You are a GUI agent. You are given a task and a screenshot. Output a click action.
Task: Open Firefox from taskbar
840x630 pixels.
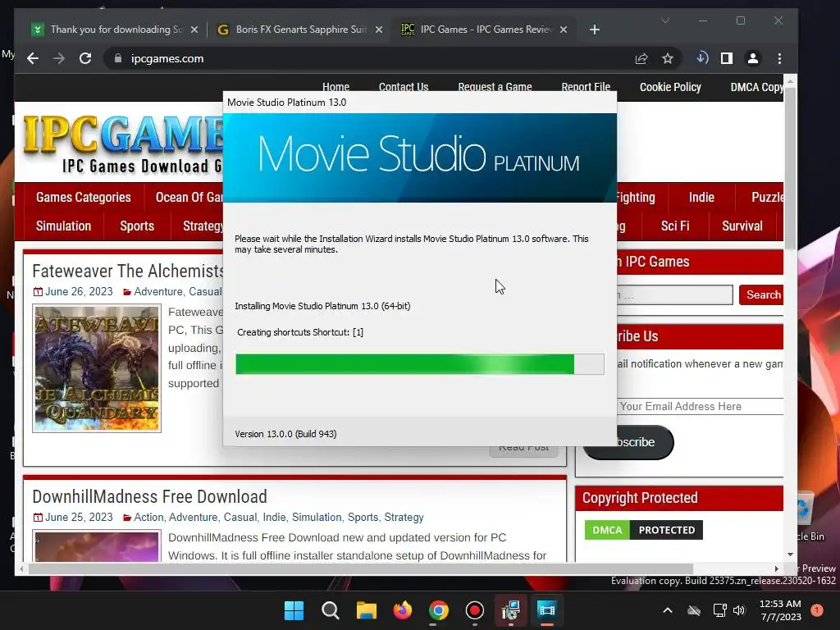402,610
